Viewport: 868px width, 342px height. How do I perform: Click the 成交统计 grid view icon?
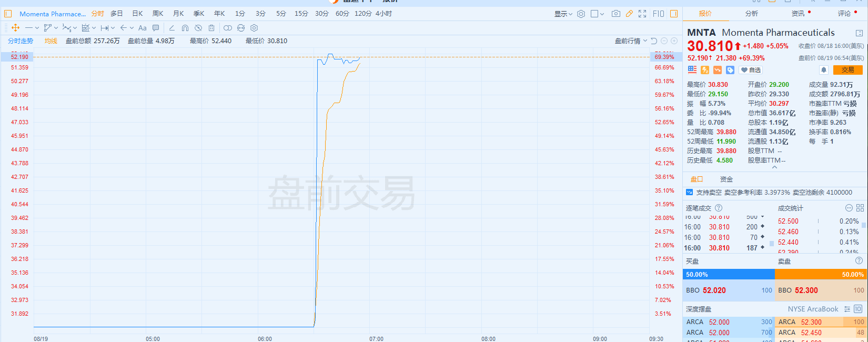[860, 208]
